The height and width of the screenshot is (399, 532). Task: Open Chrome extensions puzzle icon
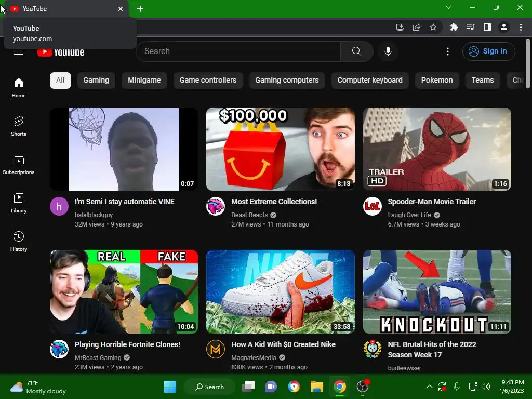(x=454, y=27)
